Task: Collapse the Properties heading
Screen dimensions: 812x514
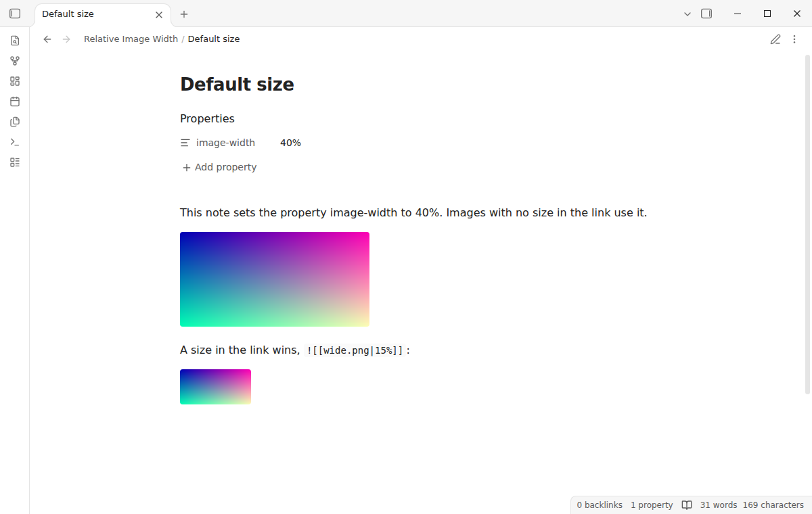Action: coord(207,118)
